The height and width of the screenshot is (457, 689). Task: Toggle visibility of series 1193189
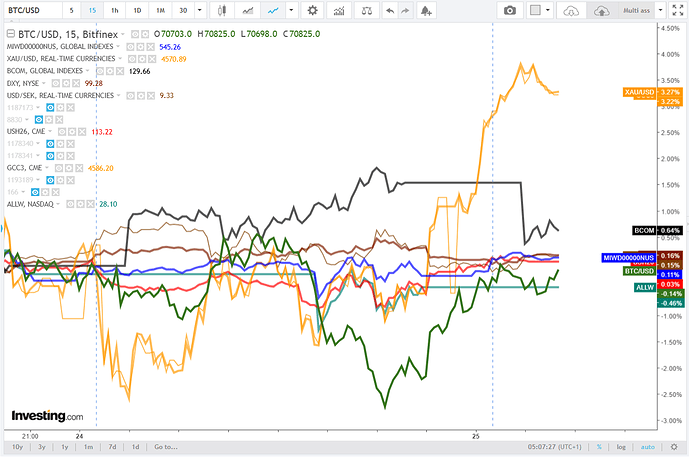(x=50, y=180)
